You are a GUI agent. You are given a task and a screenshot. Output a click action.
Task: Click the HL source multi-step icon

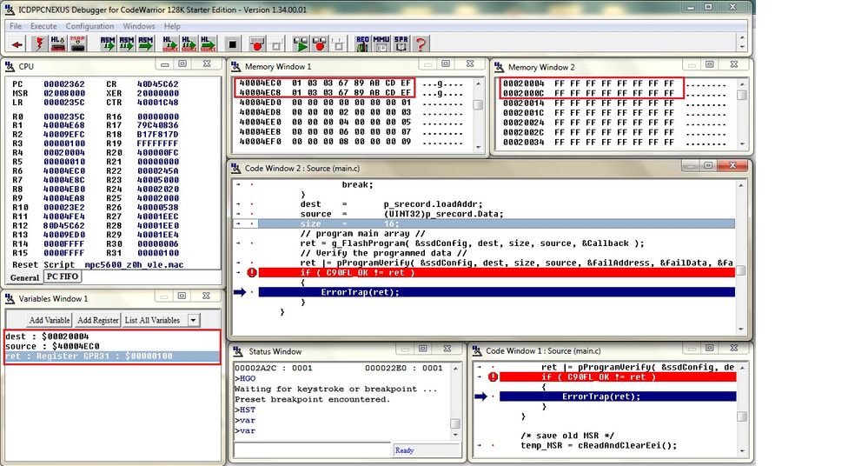click(189, 43)
